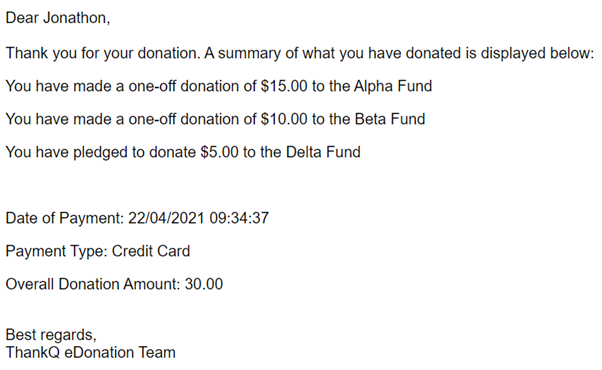This screenshot has height=370, width=602.
Task: Click the time 09:34:37
Action: [239, 218]
